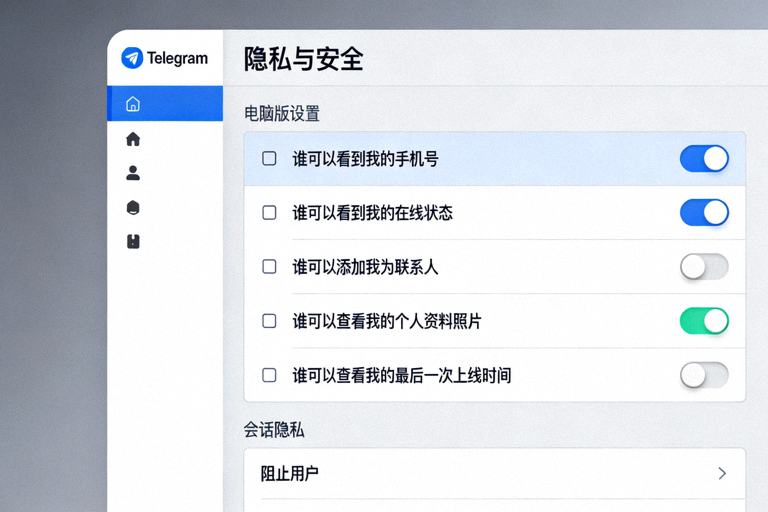
Task: Click the 谁可以添加我为联系人 label text
Action: coord(365,267)
